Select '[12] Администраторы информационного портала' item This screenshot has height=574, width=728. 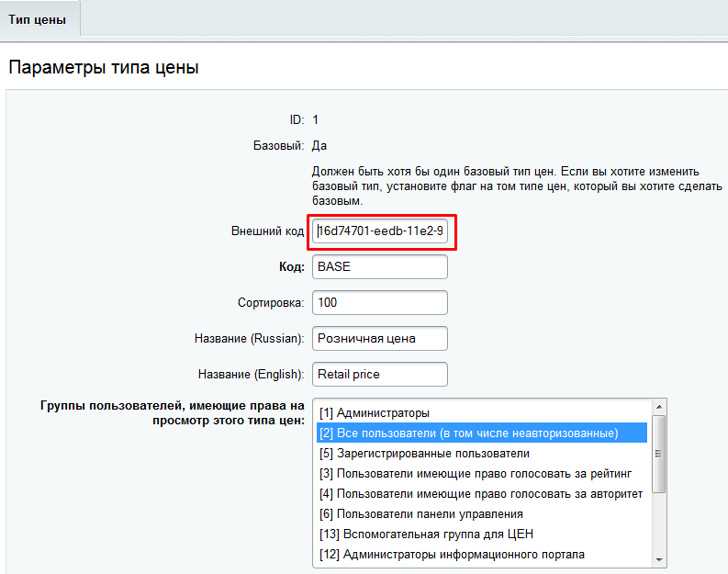click(x=452, y=555)
